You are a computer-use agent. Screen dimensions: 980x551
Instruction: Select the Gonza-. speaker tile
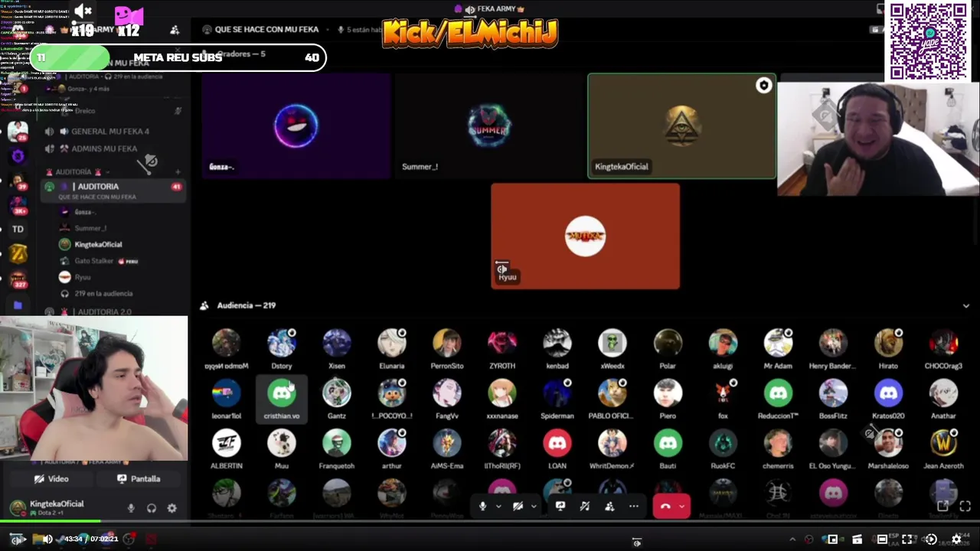(x=296, y=126)
